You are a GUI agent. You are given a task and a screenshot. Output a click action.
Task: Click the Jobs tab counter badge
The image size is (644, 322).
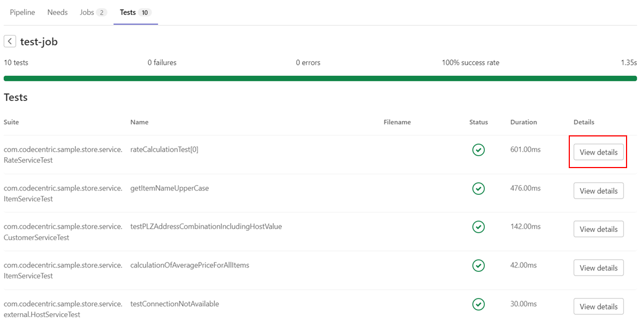click(101, 11)
